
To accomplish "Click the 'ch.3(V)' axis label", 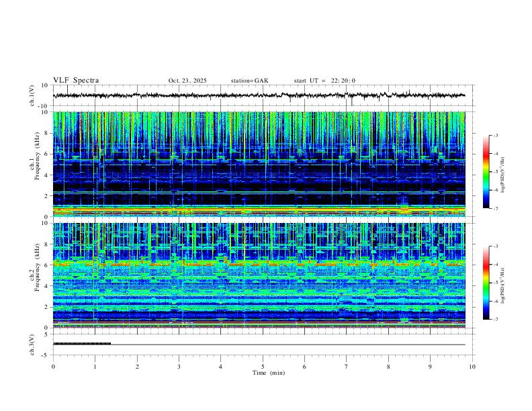I will 32,345.
